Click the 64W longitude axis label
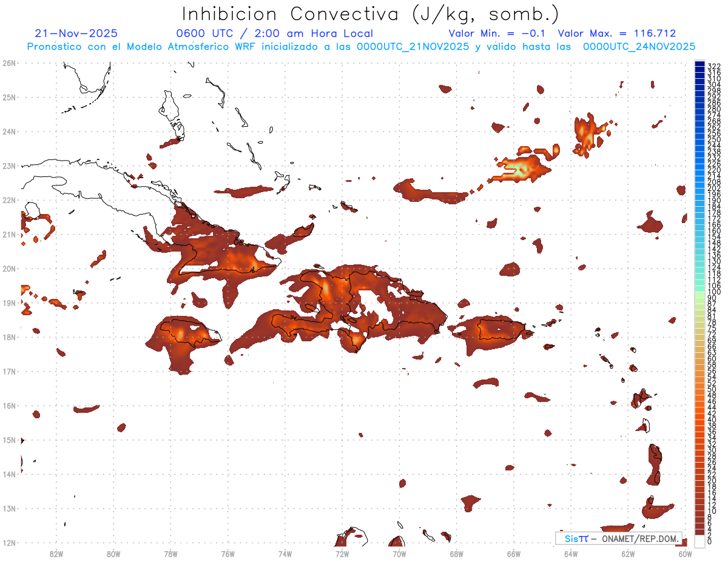The width and height of the screenshot is (728, 562). (x=570, y=554)
